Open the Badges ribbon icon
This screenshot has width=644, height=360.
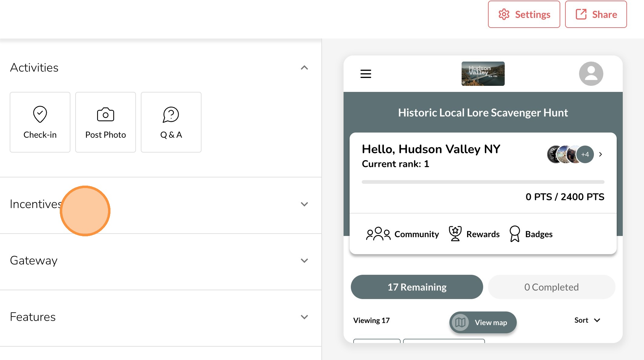(515, 234)
